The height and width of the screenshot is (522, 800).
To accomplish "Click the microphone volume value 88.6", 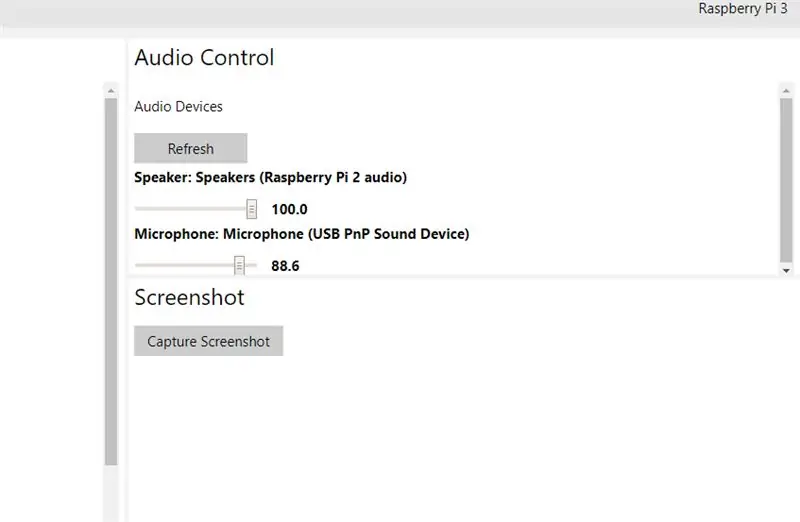I will [x=285, y=266].
